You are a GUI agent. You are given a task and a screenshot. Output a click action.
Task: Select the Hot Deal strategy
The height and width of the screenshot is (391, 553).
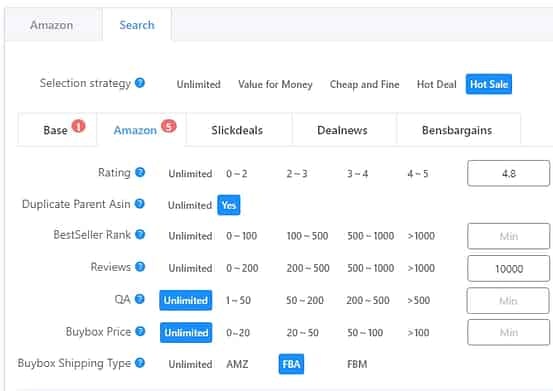(x=437, y=84)
